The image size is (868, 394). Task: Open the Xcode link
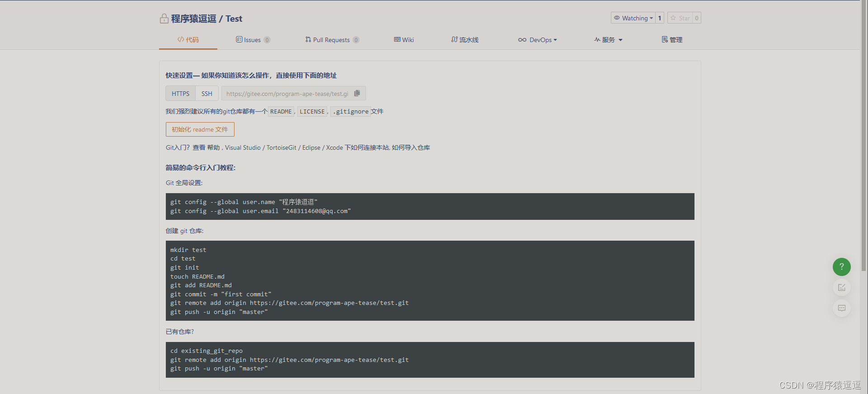(x=334, y=147)
